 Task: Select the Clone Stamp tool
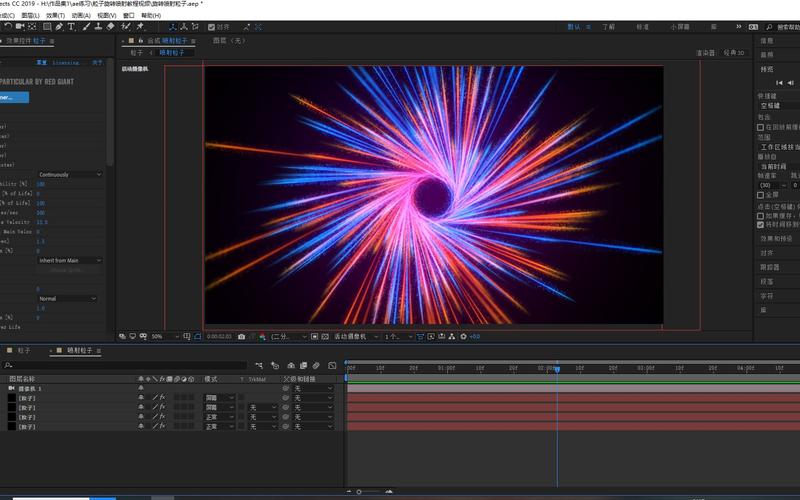tap(97, 27)
